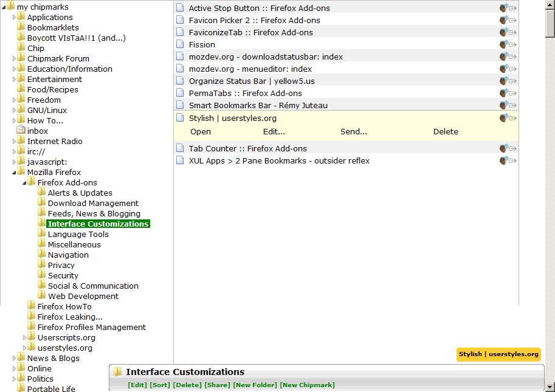Expand the Education/Information folder
The height and width of the screenshot is (392, 555).
14,69
